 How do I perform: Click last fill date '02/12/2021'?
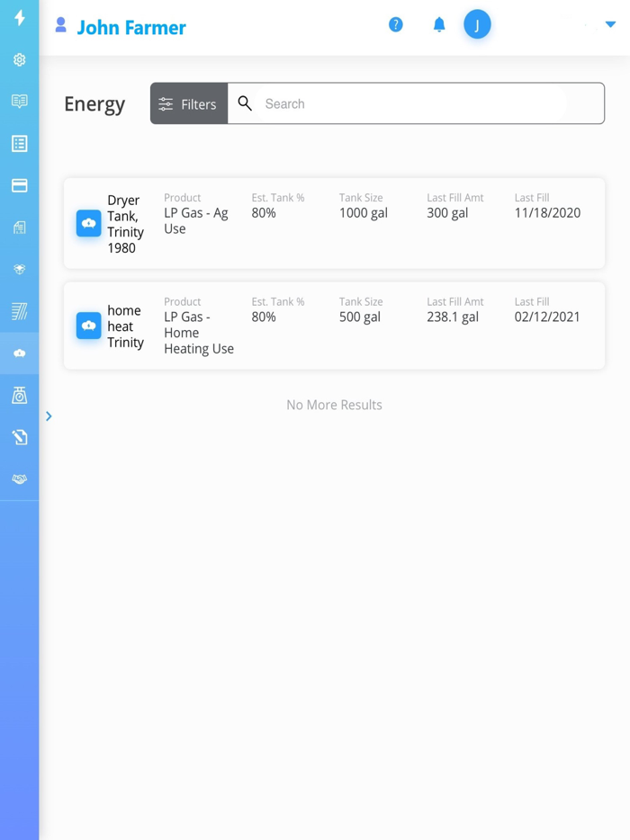547,317
